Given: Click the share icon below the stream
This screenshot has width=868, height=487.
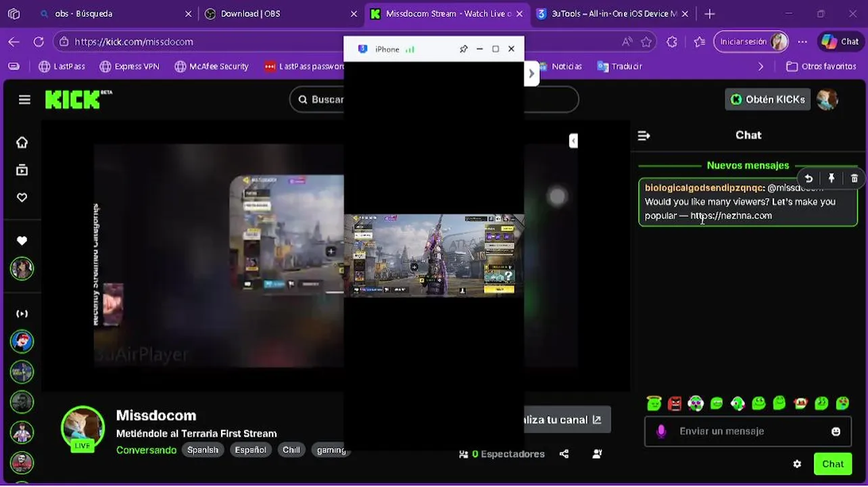Looking at the screenshot, I should 564,454.
